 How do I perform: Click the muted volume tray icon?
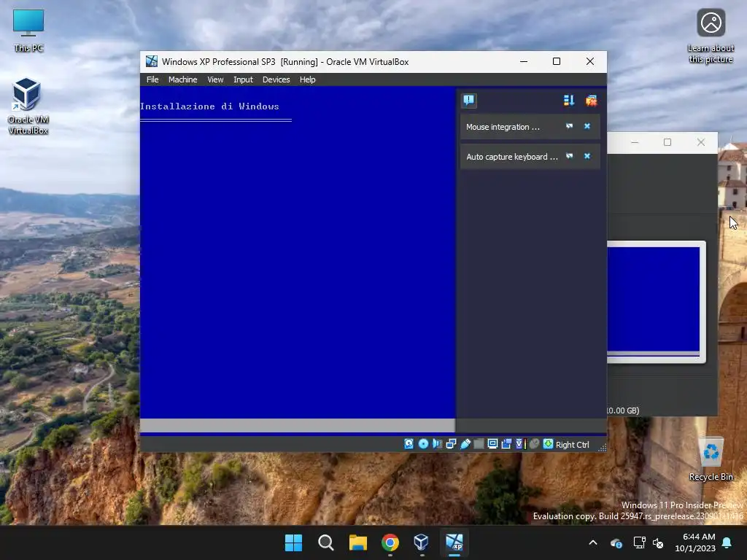coord(658,542)
